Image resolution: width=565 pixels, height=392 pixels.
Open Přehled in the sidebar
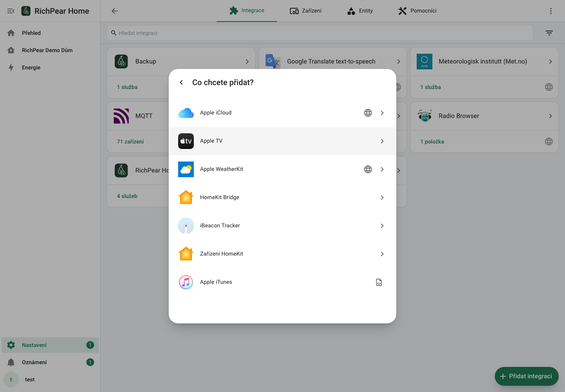tap(50, 33)
